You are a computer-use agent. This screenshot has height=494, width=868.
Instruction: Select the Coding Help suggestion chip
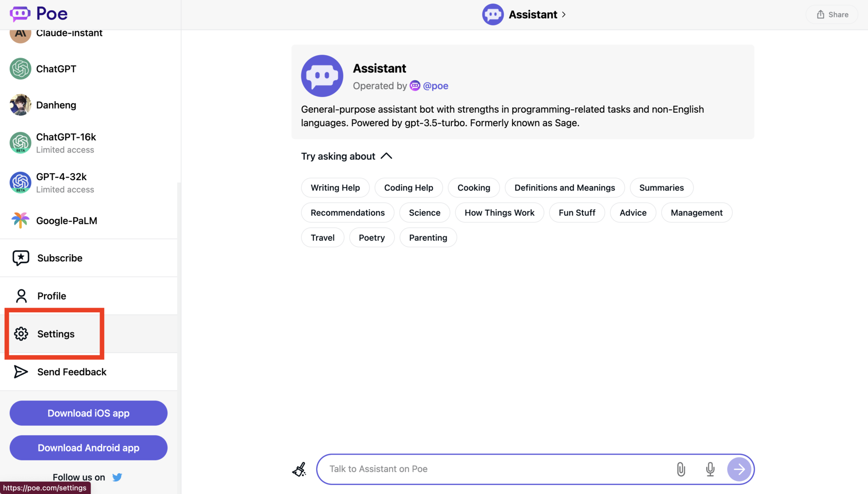point(408,188)
